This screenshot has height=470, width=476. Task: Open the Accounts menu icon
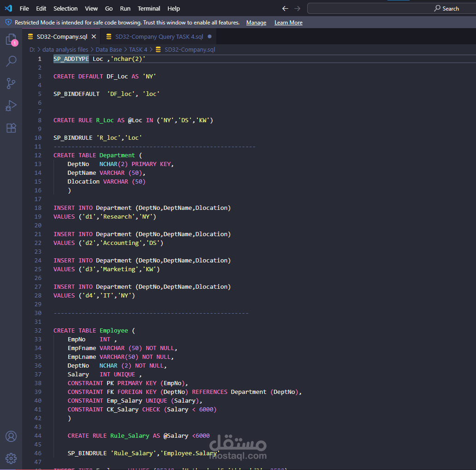point(11,436)
